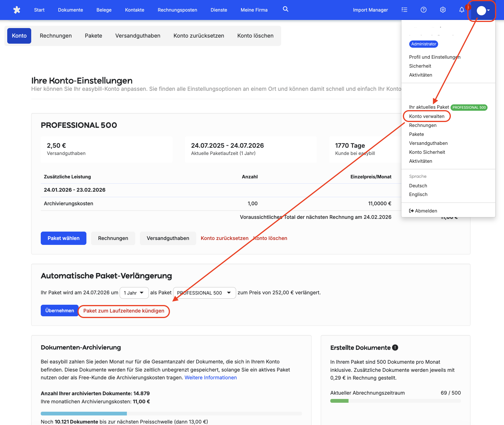Click the Abmelden logout entry
Screen dimensions: 504x425
coord(423,211)
